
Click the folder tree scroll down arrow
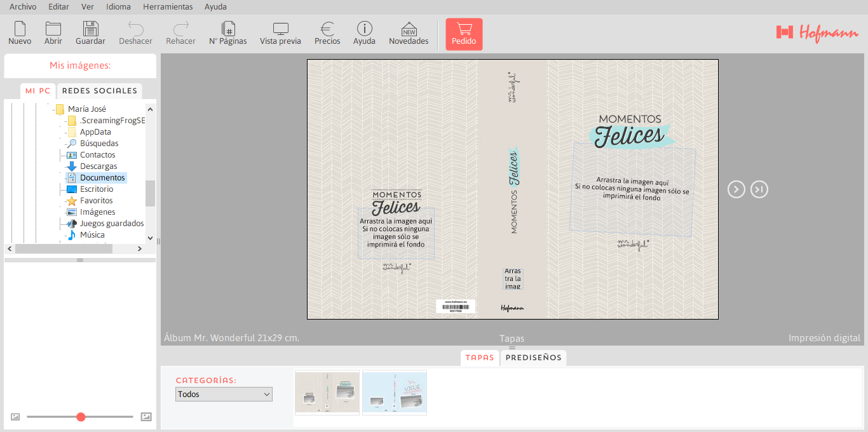[x=150, y=238]
